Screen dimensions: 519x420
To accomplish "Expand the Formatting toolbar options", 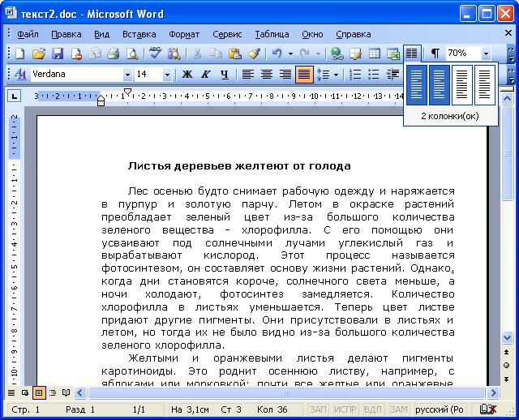I will point(512,75).
